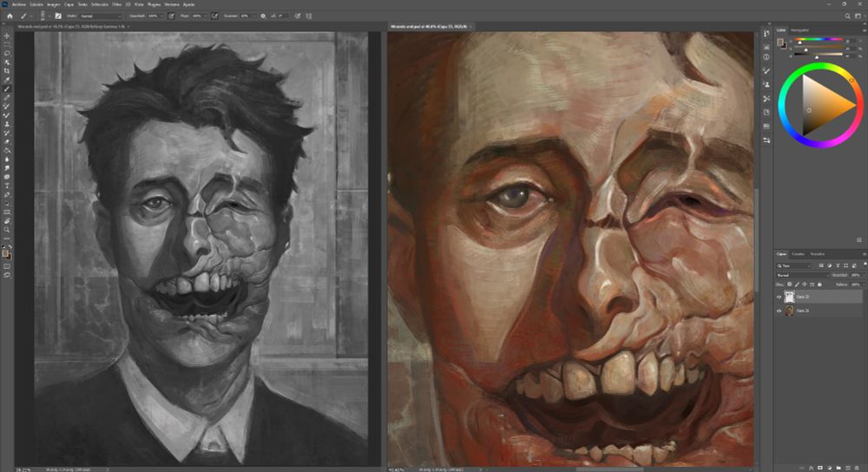This screenshot has width=868, height=472.
Task: Open the Smoothing value dropdown
Action: 254,16
